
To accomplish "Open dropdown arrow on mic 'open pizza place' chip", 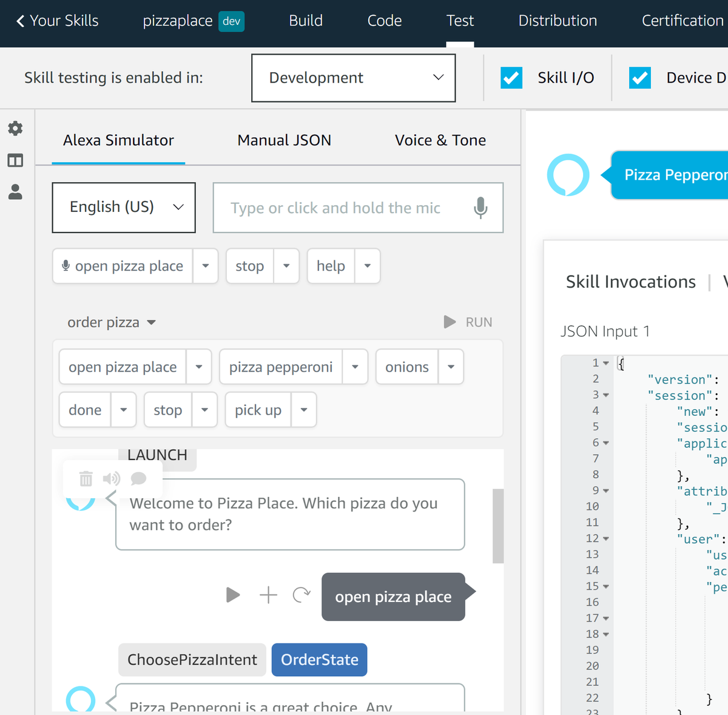I will [206, 266].
